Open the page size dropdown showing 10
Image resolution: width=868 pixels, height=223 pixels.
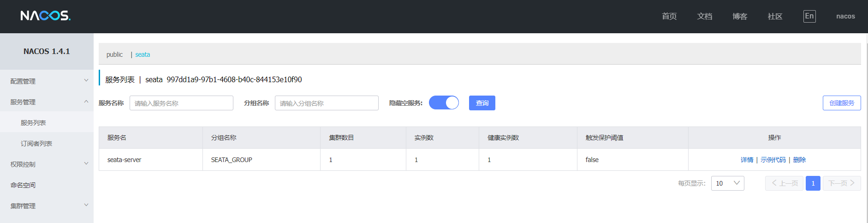pyautogui.click(x=727, y=183)
